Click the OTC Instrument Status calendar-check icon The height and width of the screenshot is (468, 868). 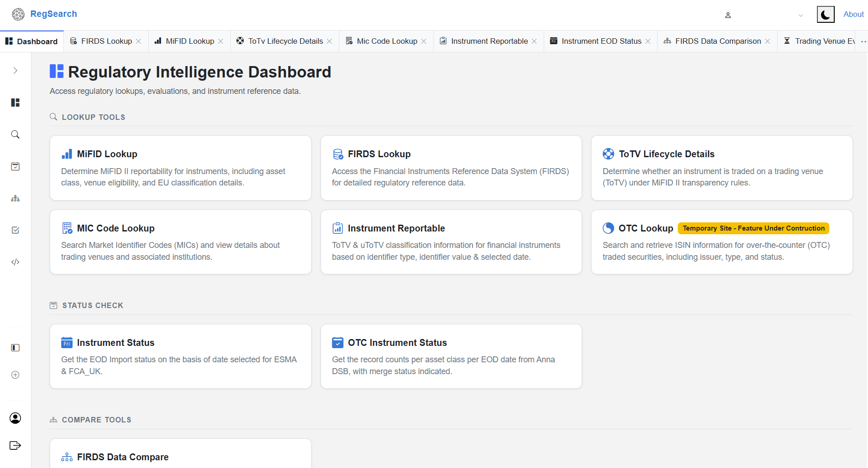coord(338,342)
